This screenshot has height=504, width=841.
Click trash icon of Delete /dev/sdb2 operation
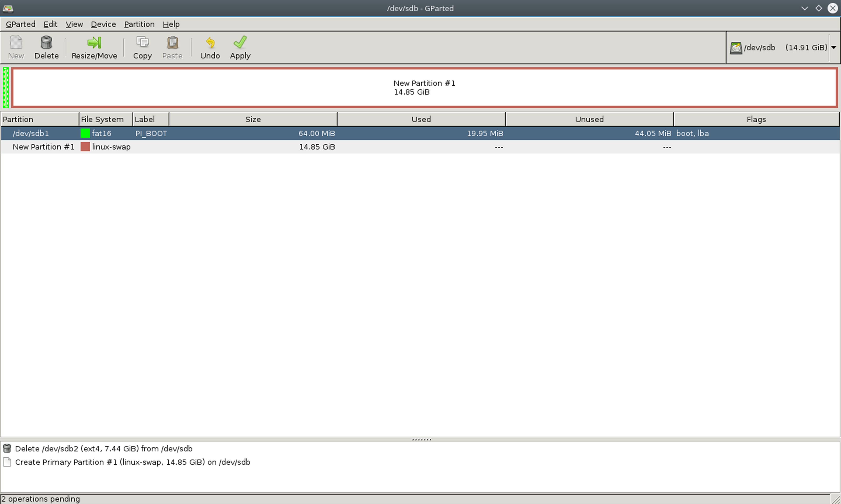coord(7,449)
